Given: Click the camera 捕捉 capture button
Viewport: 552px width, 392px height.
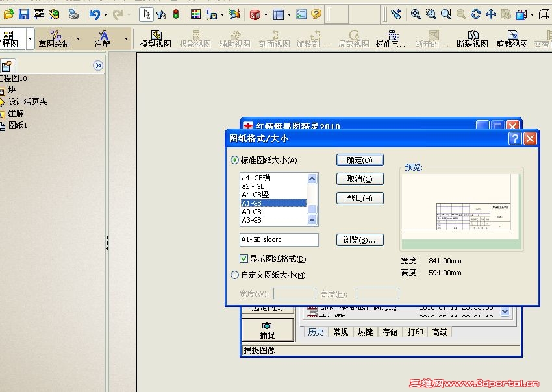Looking at the screenshot, I should [268, 330].
